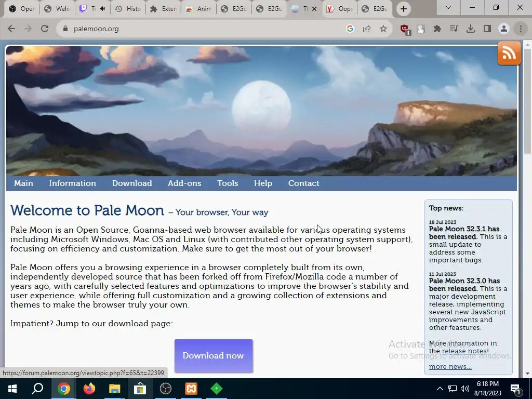Viewport: 532px width, 399px height.
Task: Click the hand cursor extension icon
Action: pos(421,29)
